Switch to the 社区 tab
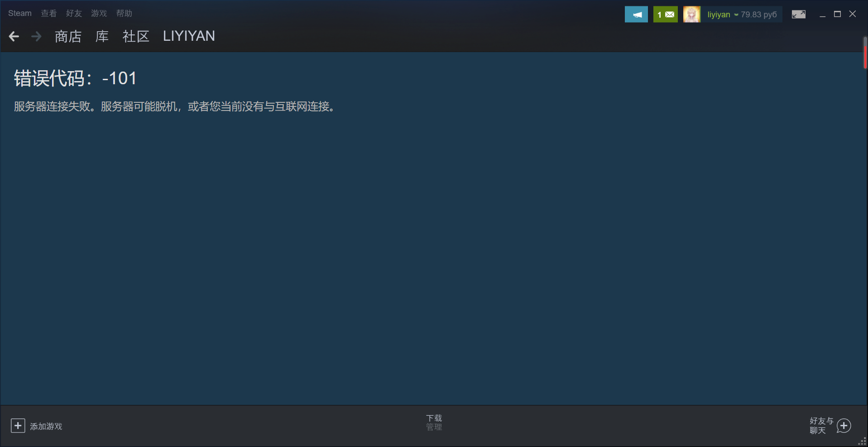 tap(136, 36)
